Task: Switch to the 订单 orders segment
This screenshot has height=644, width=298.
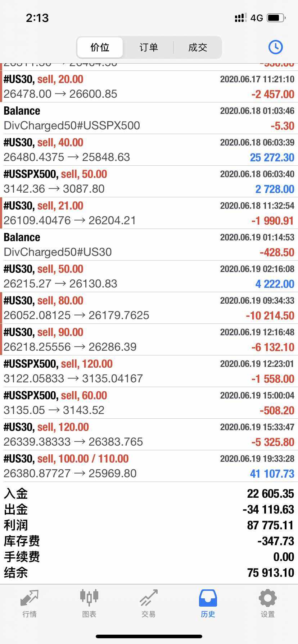Action: click(148, 47)
